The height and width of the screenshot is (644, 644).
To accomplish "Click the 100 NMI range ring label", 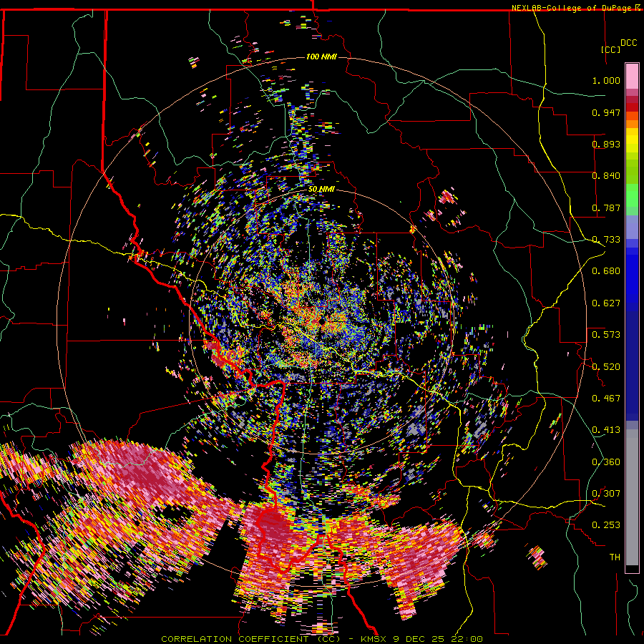I will pos(321,57).
